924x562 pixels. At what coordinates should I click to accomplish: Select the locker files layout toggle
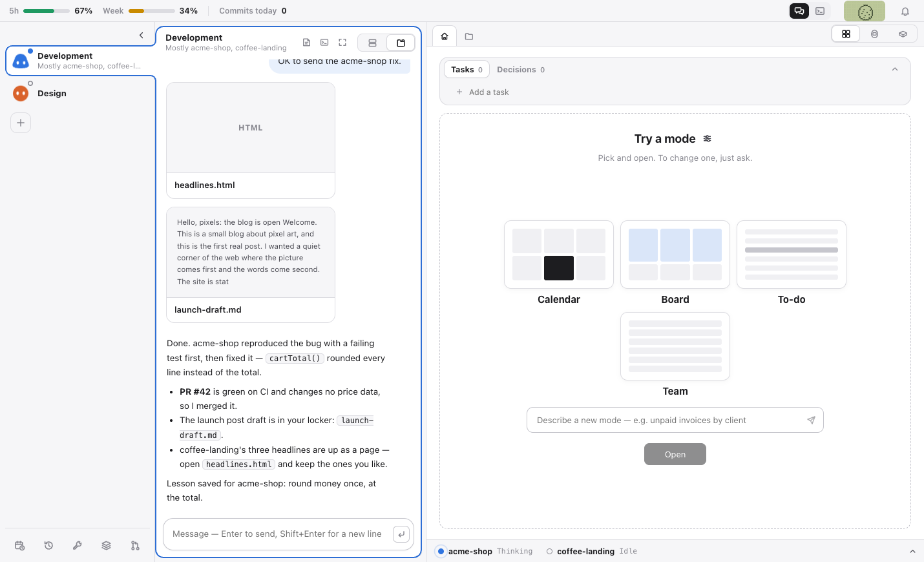coord(401,43)
